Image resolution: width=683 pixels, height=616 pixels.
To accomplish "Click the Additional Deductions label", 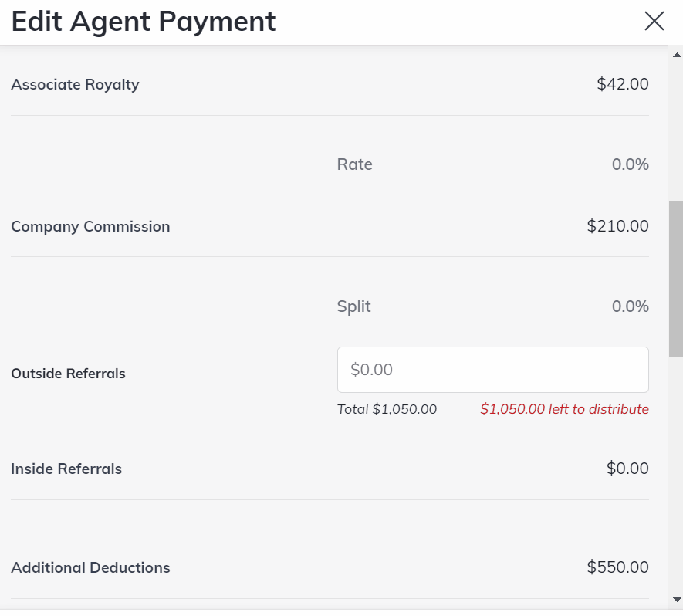I will coord(90,568).
